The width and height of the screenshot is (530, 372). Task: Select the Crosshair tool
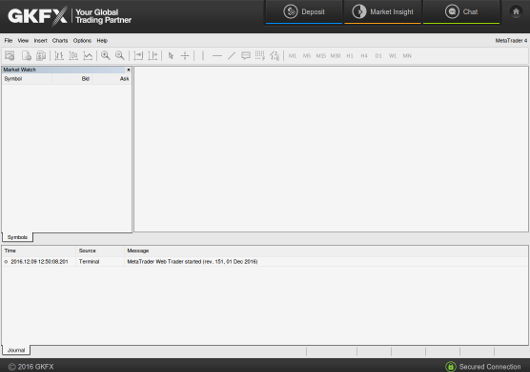(185, 56)
